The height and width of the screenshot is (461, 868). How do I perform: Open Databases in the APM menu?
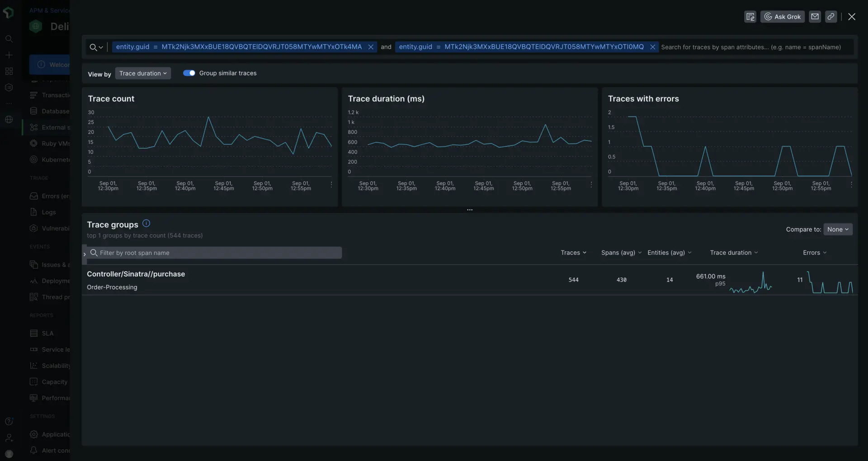(49, 111)
